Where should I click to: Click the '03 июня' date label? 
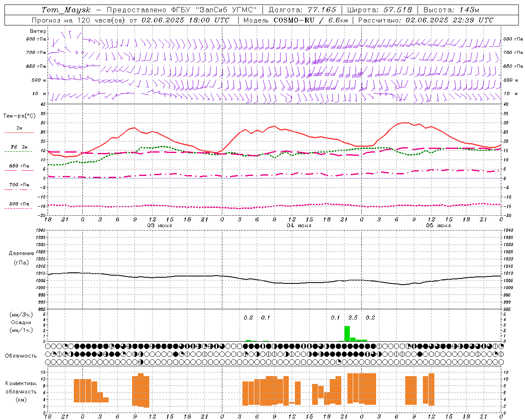point(160,226)
